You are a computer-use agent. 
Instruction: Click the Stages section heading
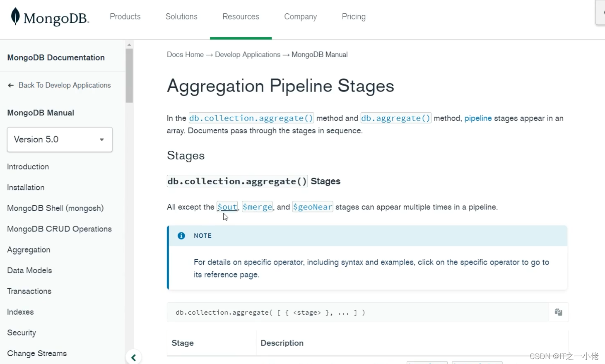click(x=186, y=156)
